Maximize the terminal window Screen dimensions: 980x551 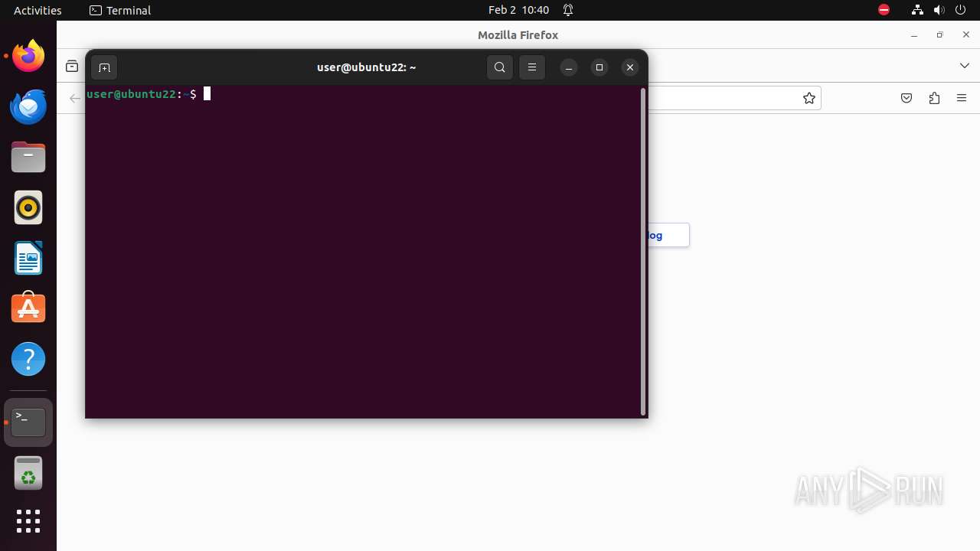point(599,67)
